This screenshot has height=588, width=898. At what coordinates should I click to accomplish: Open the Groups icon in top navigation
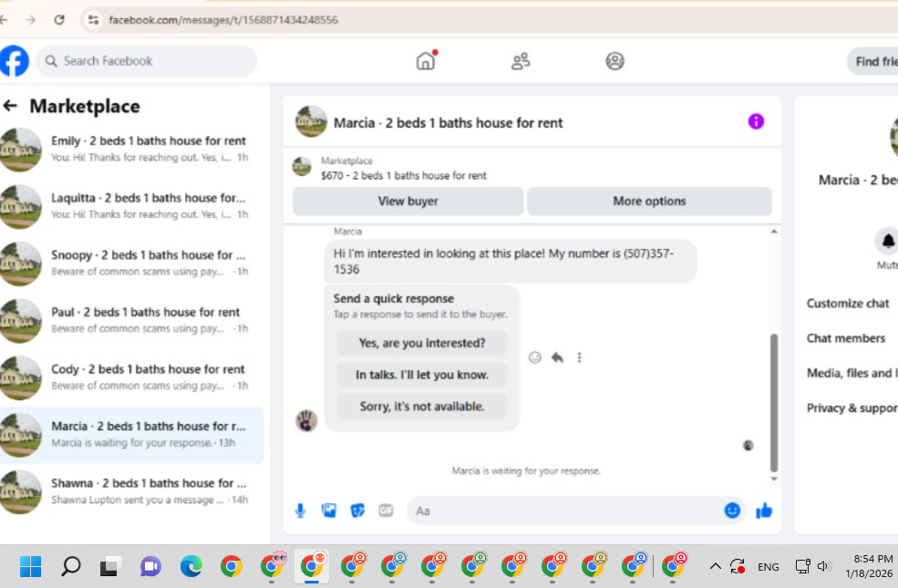tap(614, 61)
